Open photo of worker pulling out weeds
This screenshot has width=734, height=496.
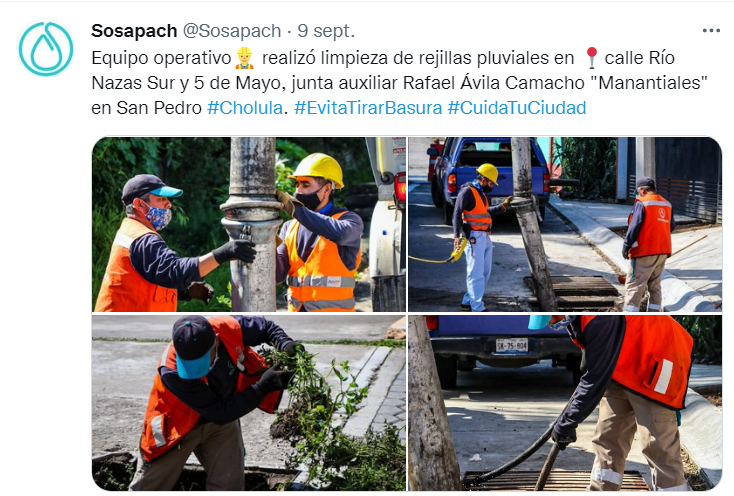pos(249,402)
